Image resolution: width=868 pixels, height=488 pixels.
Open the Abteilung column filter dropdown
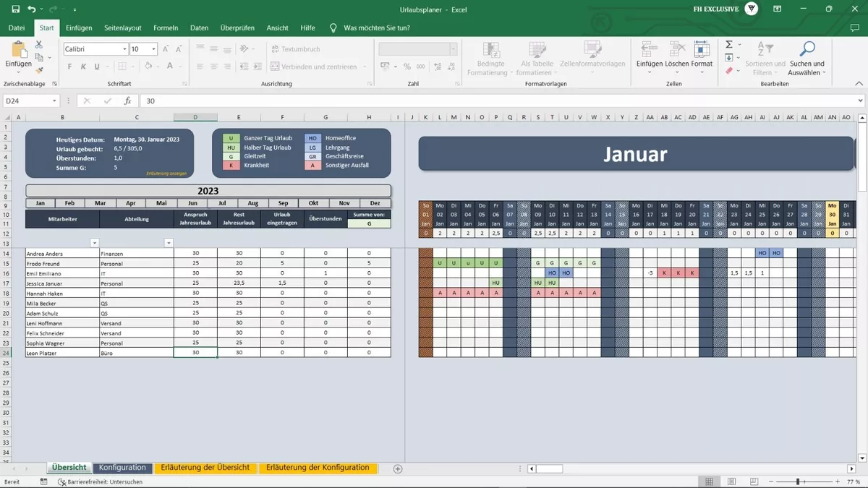(169, 243)
